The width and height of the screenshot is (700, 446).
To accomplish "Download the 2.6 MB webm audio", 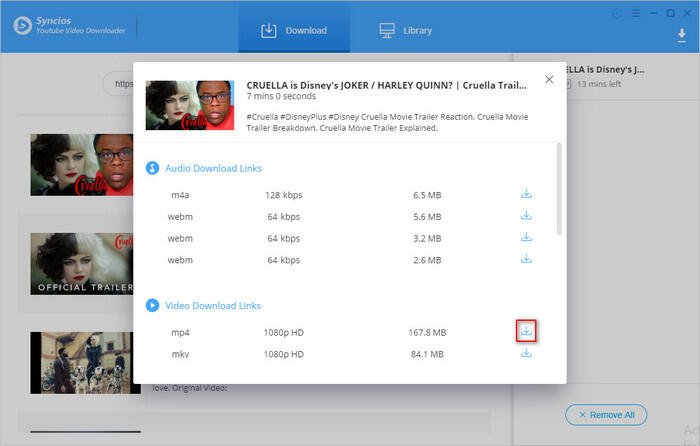I will pos(527,260).
